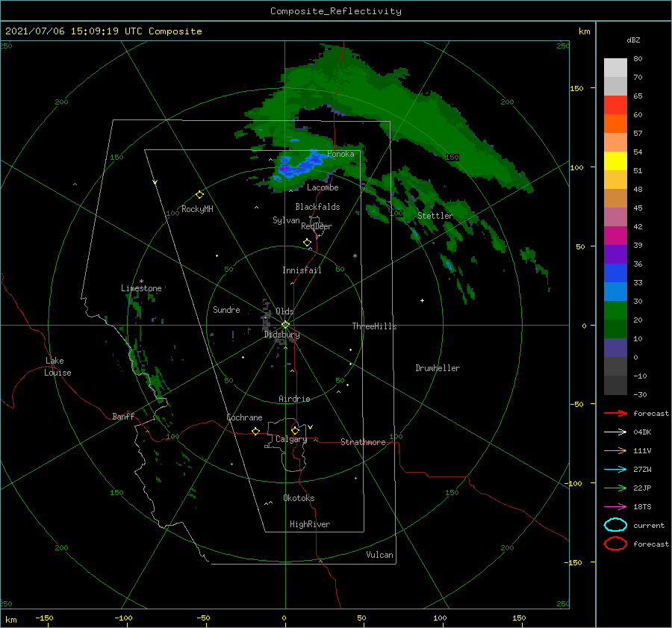The image size is (672, 628).
Task: Click the 04DK legend label
Action: point(642,432)
